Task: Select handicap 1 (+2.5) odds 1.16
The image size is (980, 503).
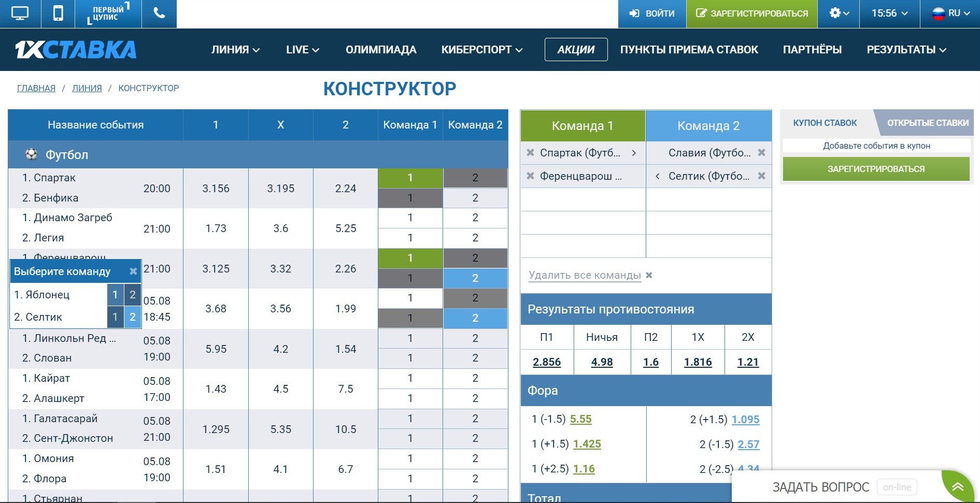Action: (x=584, y=469)
